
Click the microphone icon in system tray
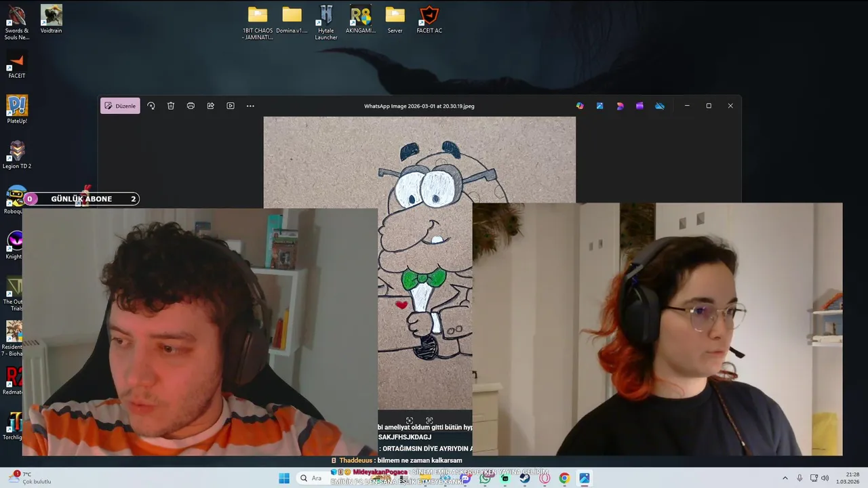pos(800,478)
